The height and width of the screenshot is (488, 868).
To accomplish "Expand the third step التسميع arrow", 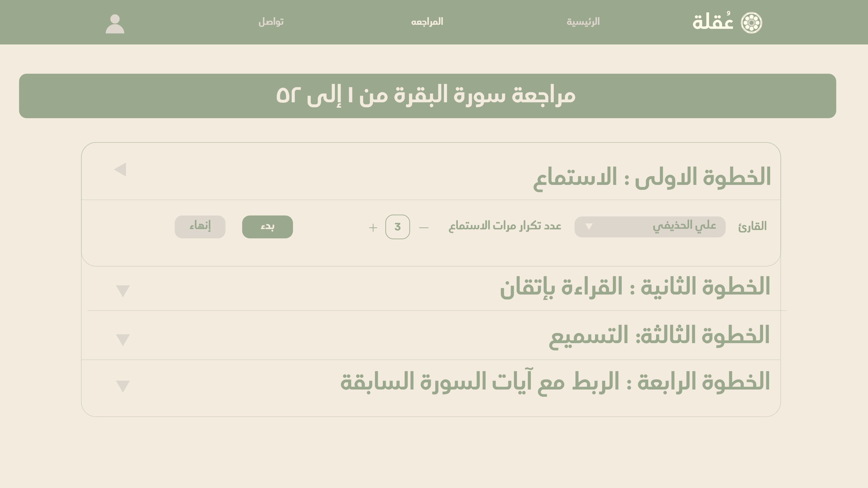I will pos(123,339).
